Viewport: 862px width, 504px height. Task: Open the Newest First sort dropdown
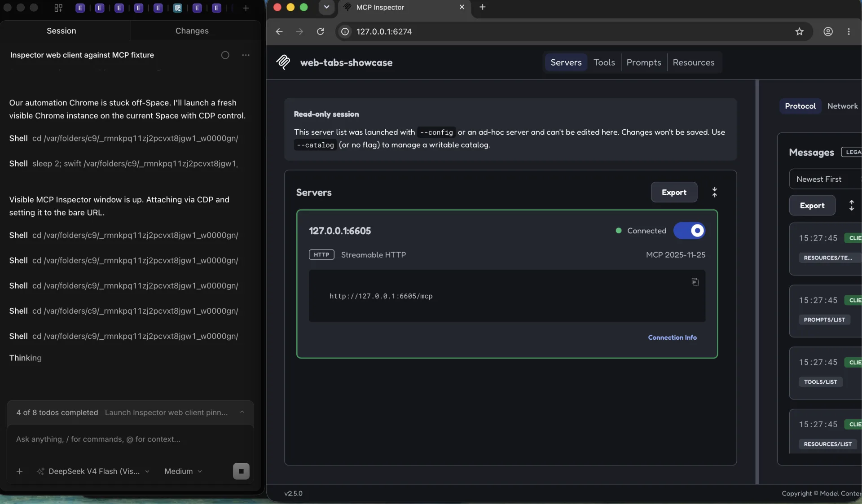tap(825, 179)
